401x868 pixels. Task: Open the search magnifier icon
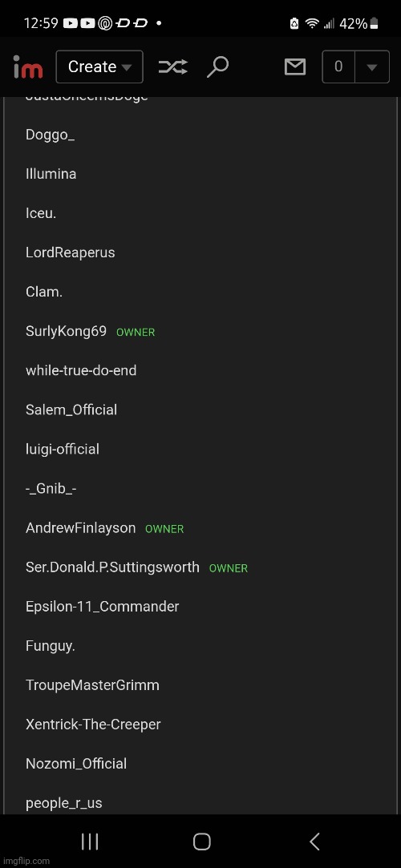tap(217, 67)
